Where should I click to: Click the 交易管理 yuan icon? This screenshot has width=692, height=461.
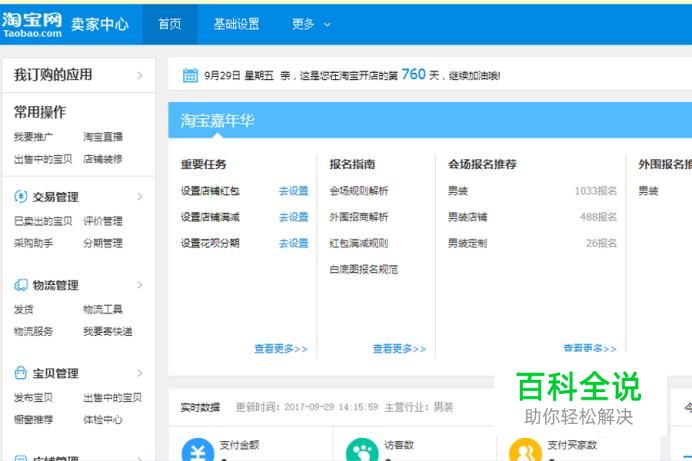tap(20, 196)
